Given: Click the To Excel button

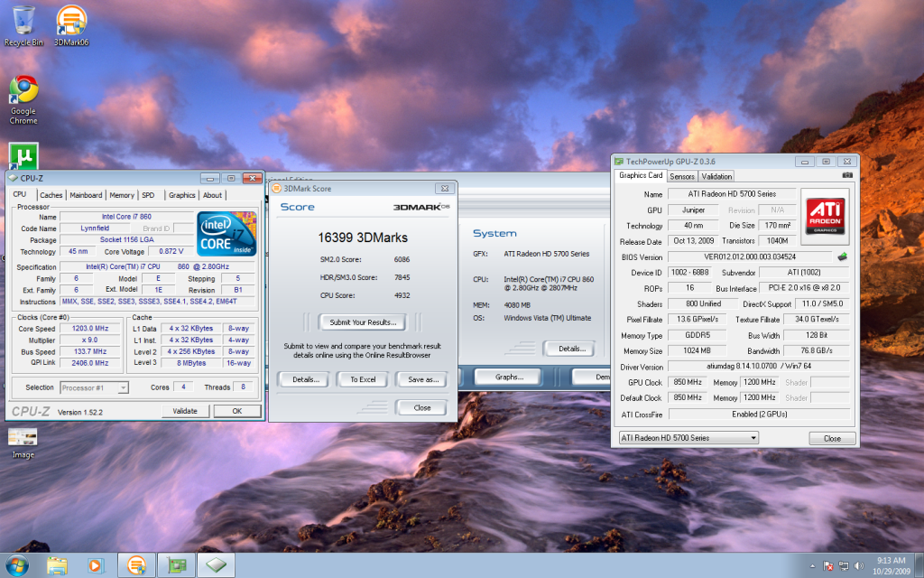Looking at the screenshot, I should point(363,379).
